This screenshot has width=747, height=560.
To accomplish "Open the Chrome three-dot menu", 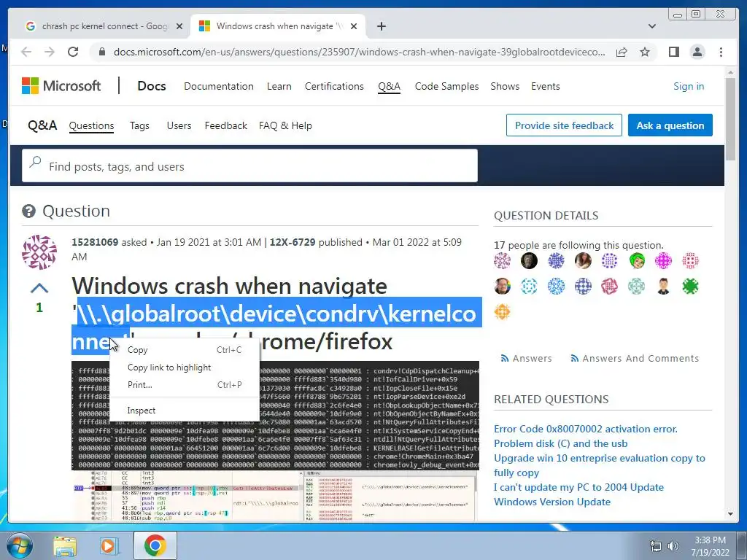I will (x=721, y=52).
